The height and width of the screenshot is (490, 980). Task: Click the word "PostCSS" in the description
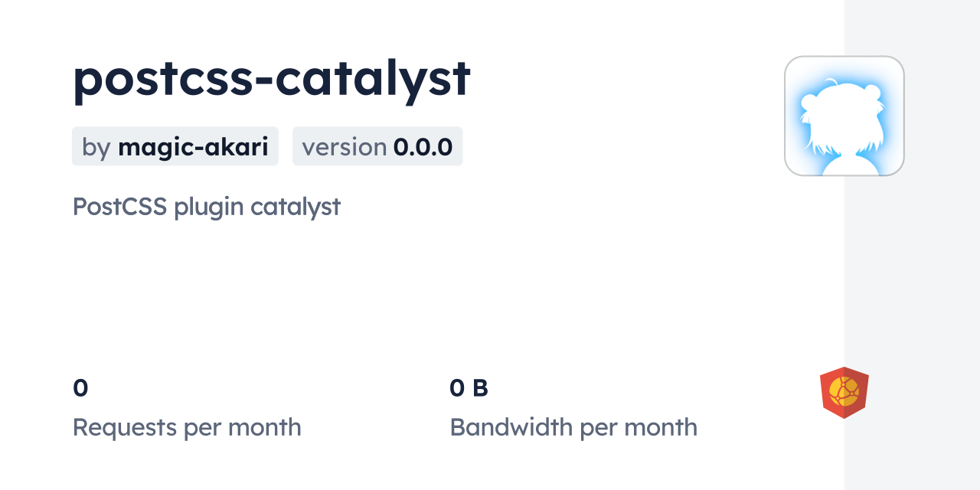[x=119, y=207]
